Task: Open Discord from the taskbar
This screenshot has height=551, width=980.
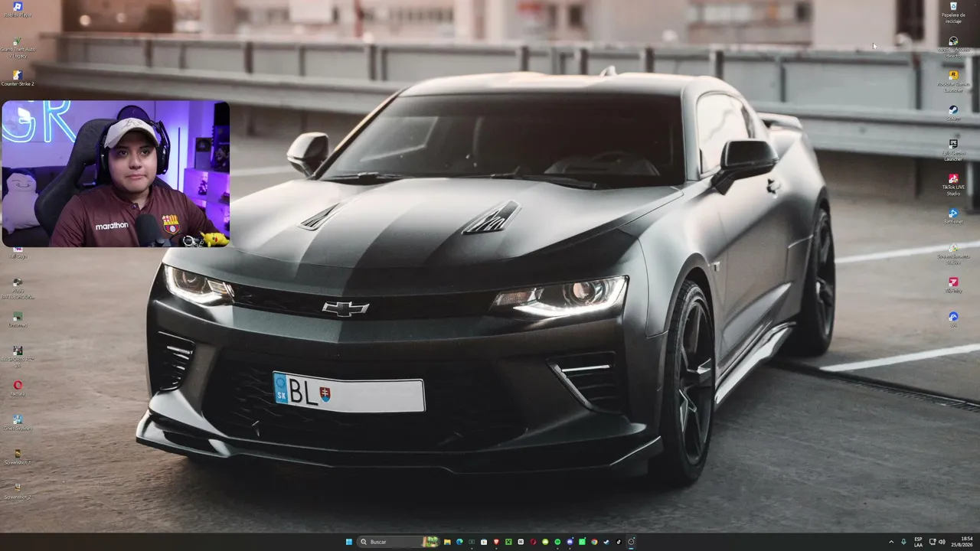Action: pyautogui.click(x=570, y=542)
